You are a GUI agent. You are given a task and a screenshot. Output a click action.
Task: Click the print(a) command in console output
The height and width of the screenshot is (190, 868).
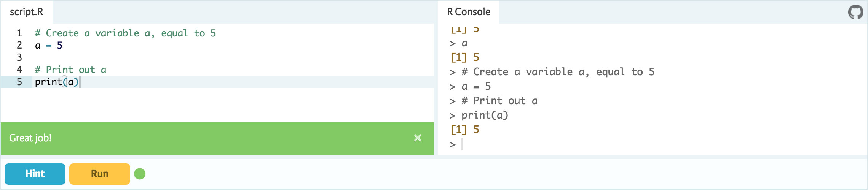[485, 115]
